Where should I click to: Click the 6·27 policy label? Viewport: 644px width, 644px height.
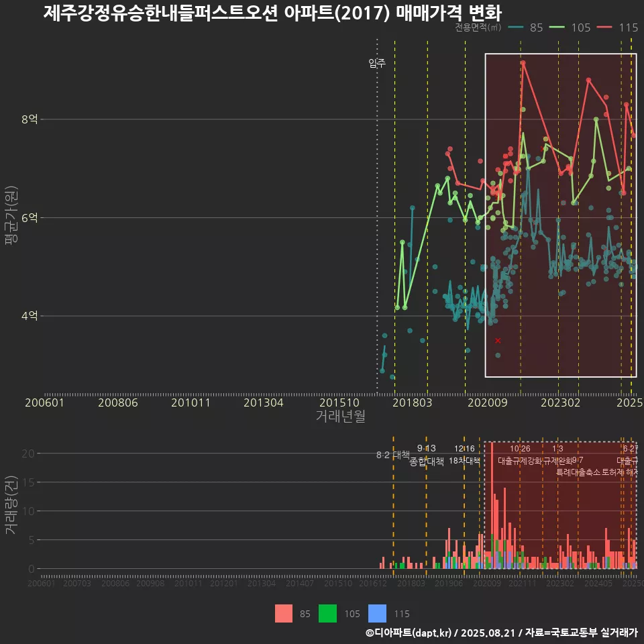point(631,449)
